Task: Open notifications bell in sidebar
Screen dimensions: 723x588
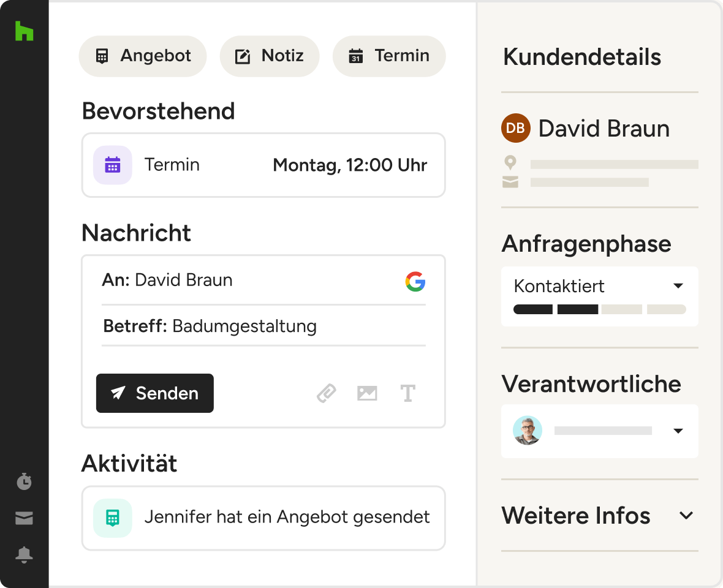Action: pyautogui.click(x=24, y=555)
